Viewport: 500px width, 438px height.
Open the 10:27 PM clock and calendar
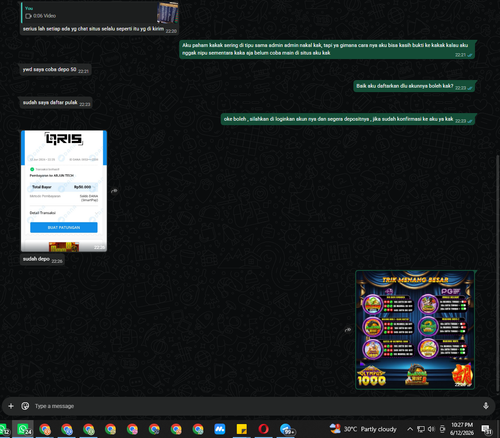click(x=462, y=429)
